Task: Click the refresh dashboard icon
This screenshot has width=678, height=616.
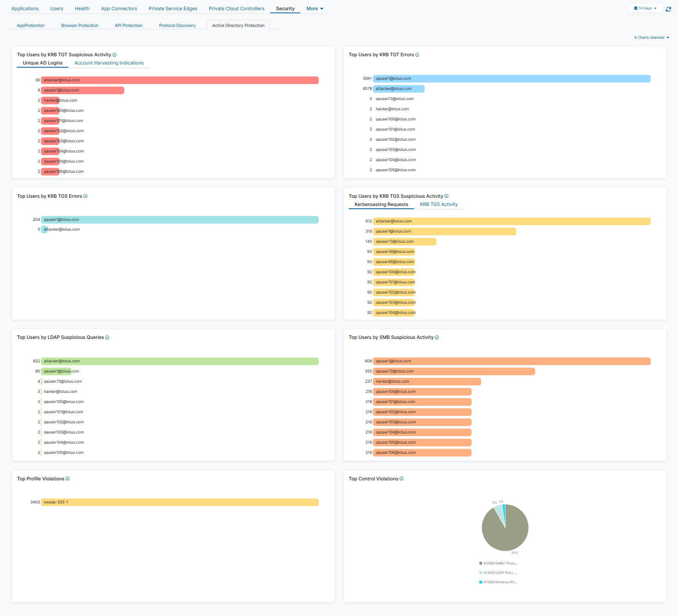Action: pyautogui.click(x=668, y=9)
